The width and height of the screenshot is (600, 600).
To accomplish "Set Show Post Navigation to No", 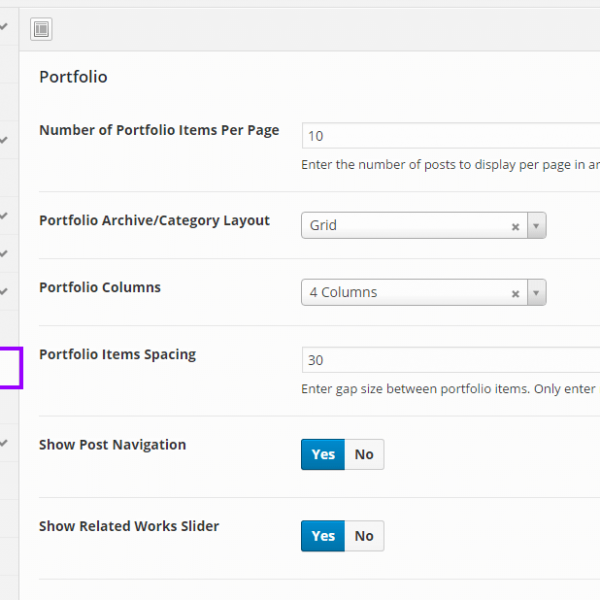I will 364,455.
